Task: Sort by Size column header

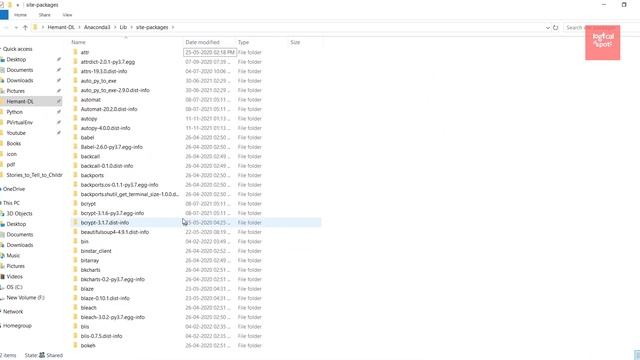Action: (295, 42)
